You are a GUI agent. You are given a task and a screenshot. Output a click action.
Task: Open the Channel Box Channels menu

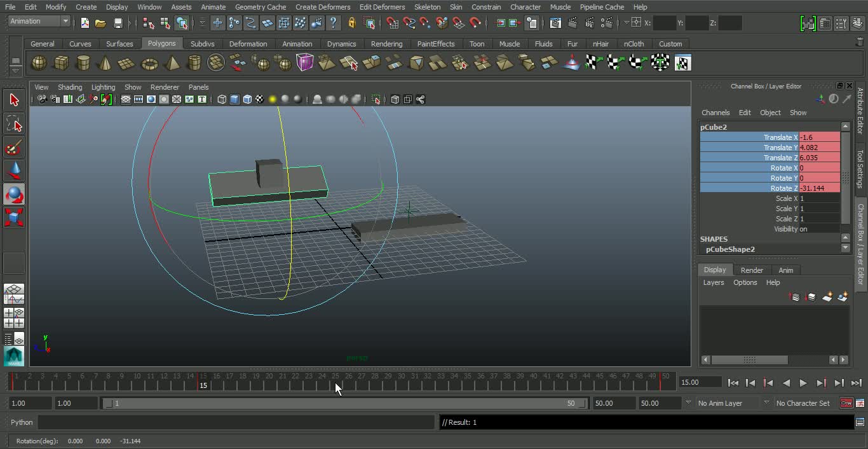[715, 113]
